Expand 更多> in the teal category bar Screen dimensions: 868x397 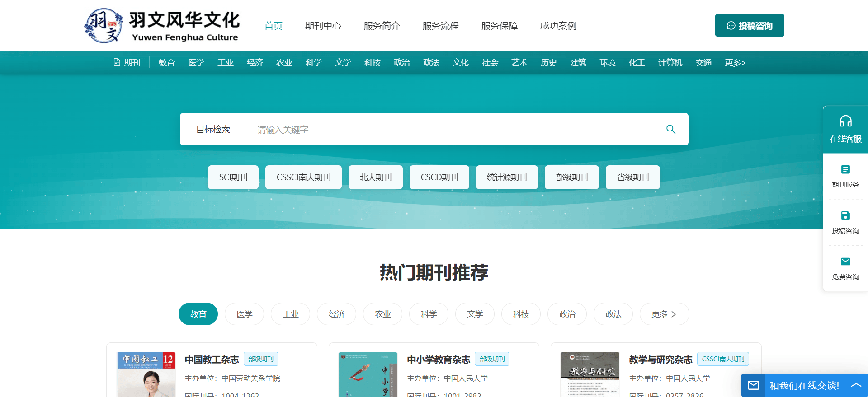(735, 62)
